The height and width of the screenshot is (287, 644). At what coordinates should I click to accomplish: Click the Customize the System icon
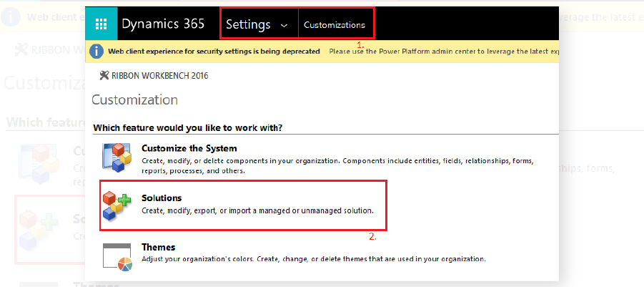pos(117,157)
